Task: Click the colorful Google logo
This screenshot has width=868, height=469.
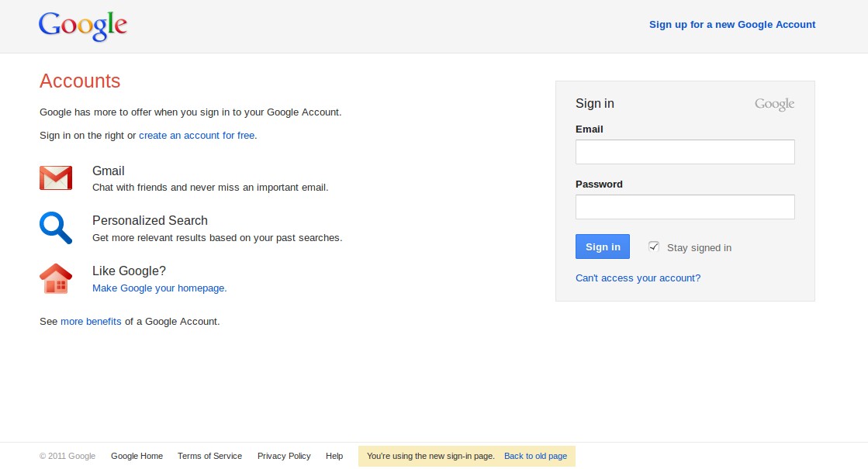Action: click(x=83, y=26)
